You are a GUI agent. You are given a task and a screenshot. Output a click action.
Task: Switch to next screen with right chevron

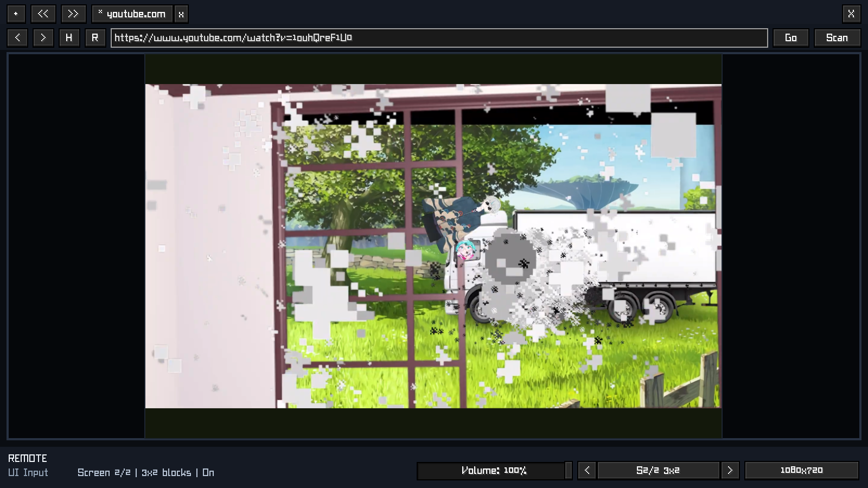(730, 470)
